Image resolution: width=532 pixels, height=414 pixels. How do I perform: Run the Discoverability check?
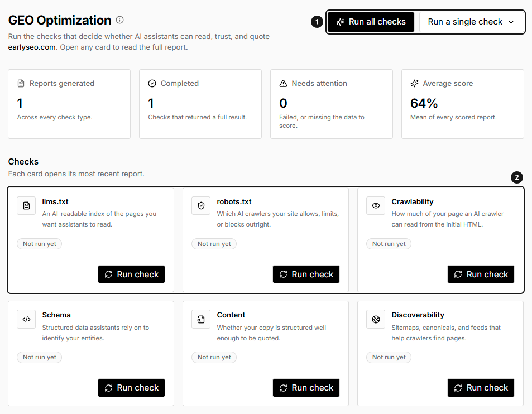point(481,388)
